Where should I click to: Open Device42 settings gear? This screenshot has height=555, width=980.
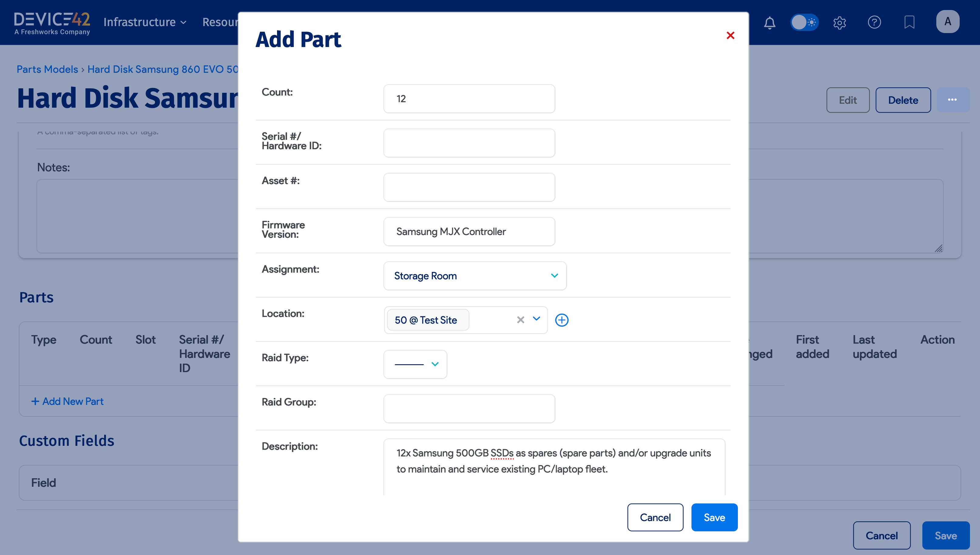point(840,22)
